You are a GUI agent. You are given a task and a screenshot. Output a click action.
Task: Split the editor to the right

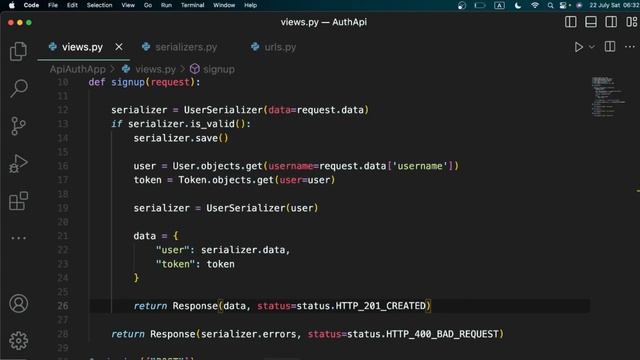pos(610,47)
